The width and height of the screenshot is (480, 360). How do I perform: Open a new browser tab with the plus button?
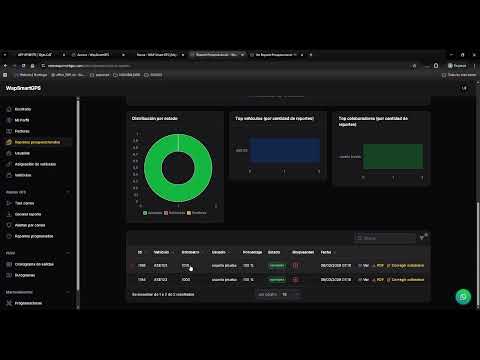[311, 55]
